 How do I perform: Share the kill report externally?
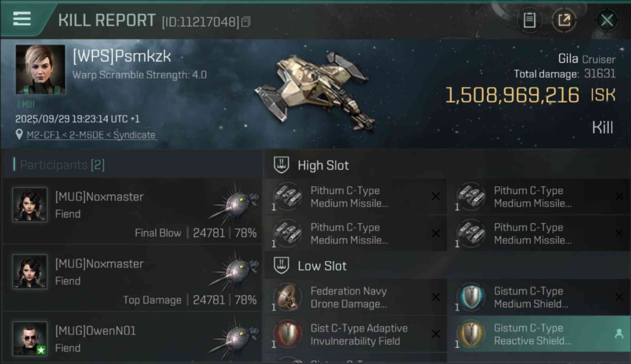(564, 20)
